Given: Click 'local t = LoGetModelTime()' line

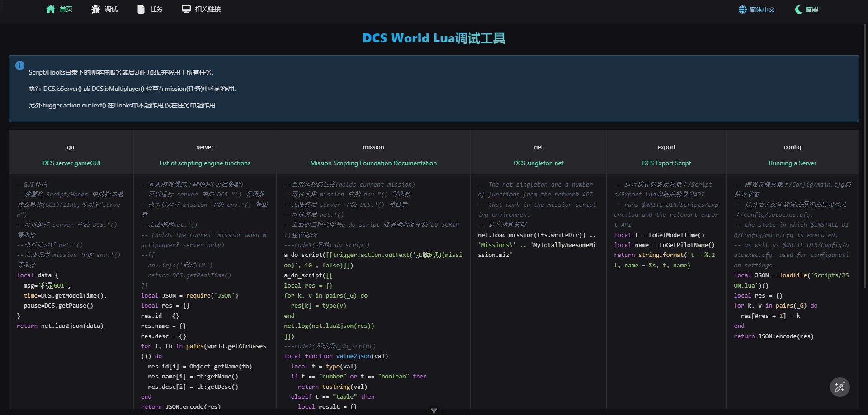Looking at the screenshot, I should 659,235.
